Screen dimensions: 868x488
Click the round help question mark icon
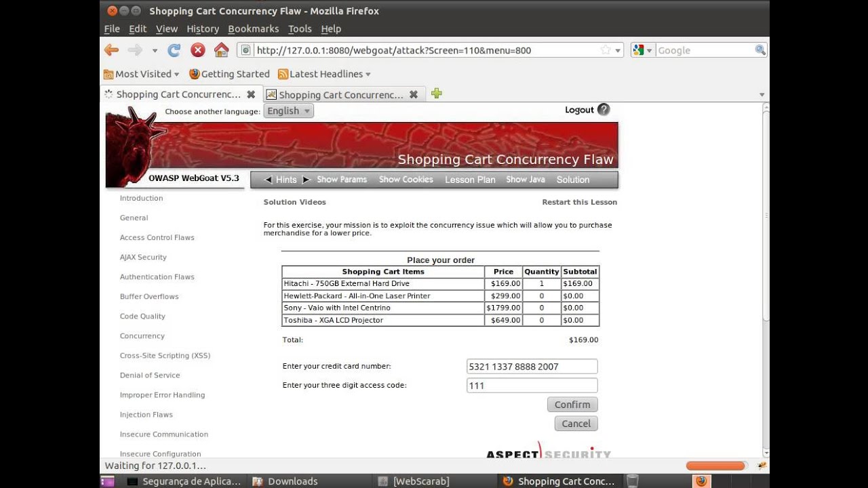pyautogui.click(x=604, y=110)
